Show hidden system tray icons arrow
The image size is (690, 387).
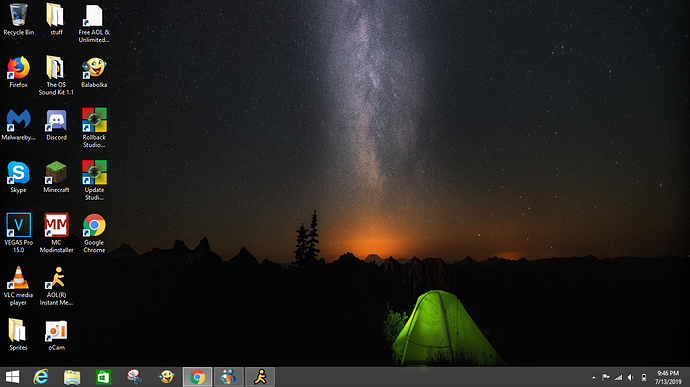coord(593,377)
